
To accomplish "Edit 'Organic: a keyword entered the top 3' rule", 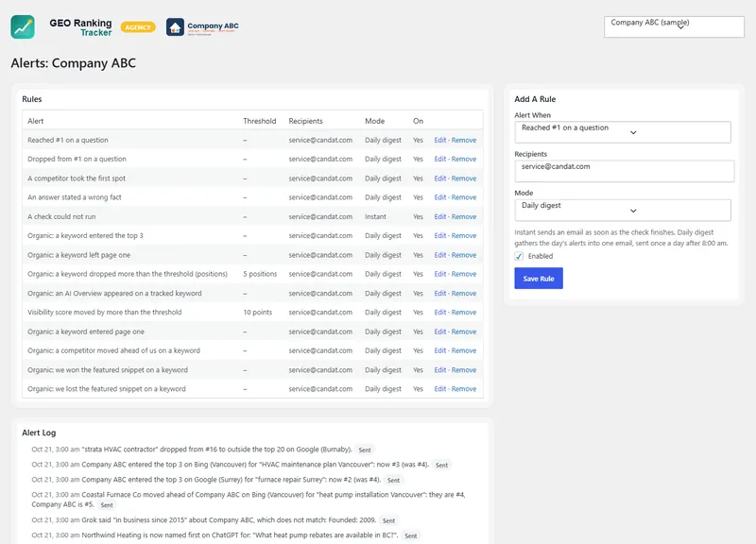I will point(439,235).
